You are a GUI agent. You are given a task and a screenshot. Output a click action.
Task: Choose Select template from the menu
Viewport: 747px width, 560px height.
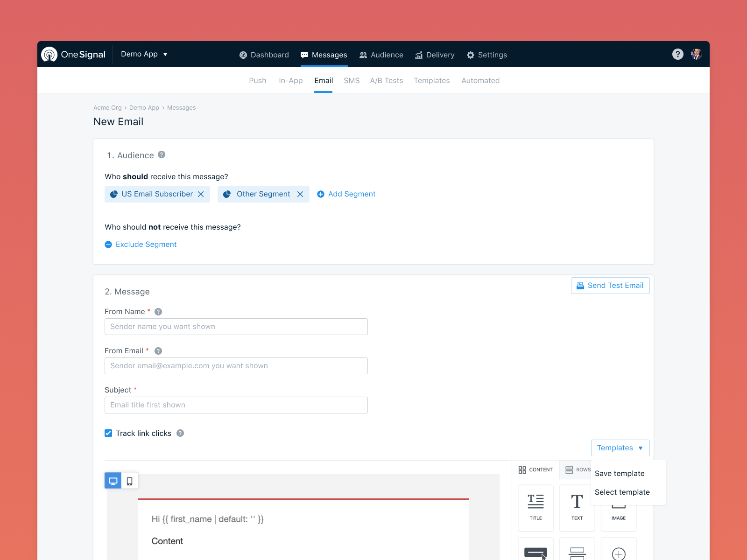click(622, 492)
